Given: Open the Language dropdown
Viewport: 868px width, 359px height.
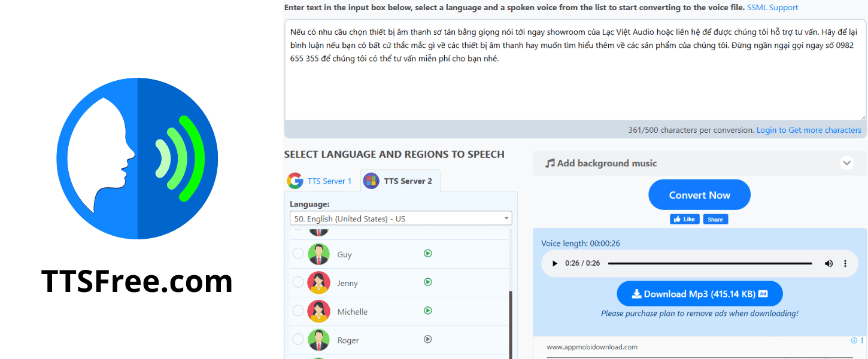Looking at the screenshot, I should click(x=400, y=218).
